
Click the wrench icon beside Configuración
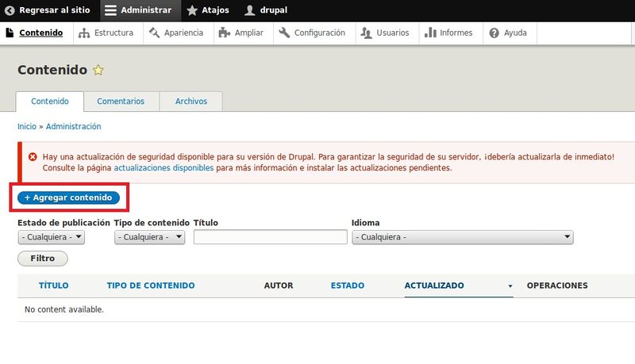[284, 33]
